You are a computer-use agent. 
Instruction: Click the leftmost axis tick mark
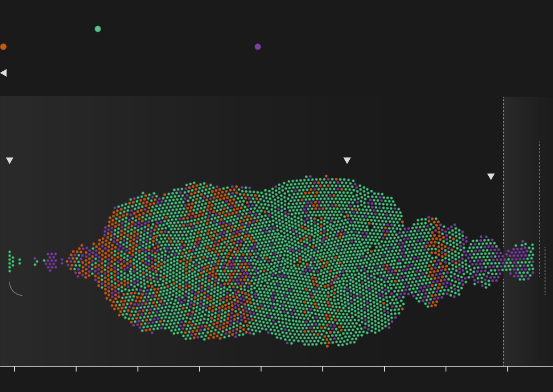point(15,368)
